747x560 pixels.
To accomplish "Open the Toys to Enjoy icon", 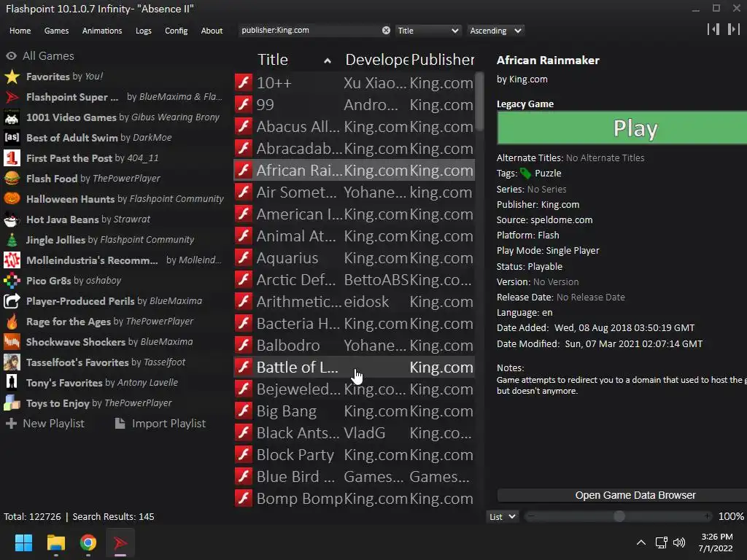I will pyautogui.click(x=12, y=403).
